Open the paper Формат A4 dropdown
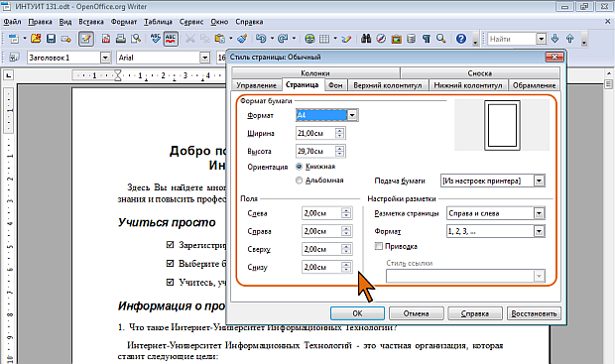This screenshot has height=364, width=615. (352, 115)
